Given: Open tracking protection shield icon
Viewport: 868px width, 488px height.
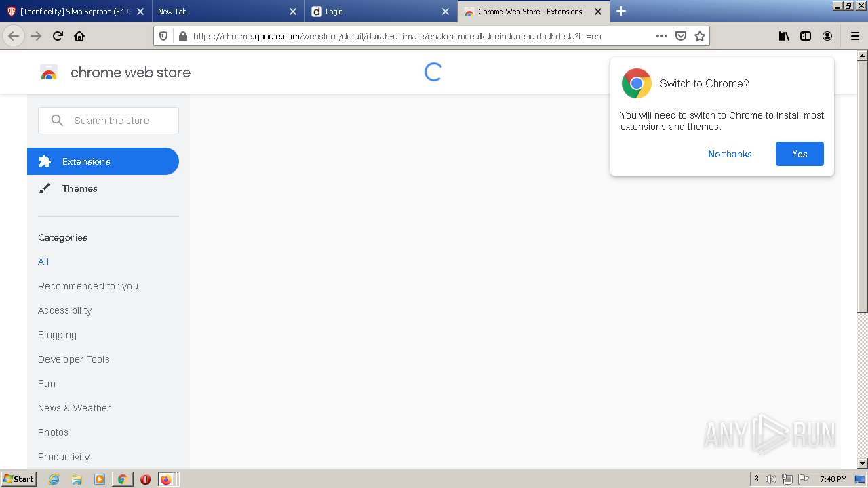Looking at the screenshot, I should 163,36.
